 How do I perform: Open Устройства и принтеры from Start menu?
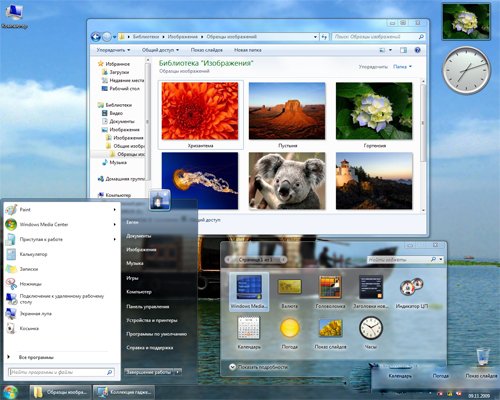pyautogui.click(x=152, y=320)
